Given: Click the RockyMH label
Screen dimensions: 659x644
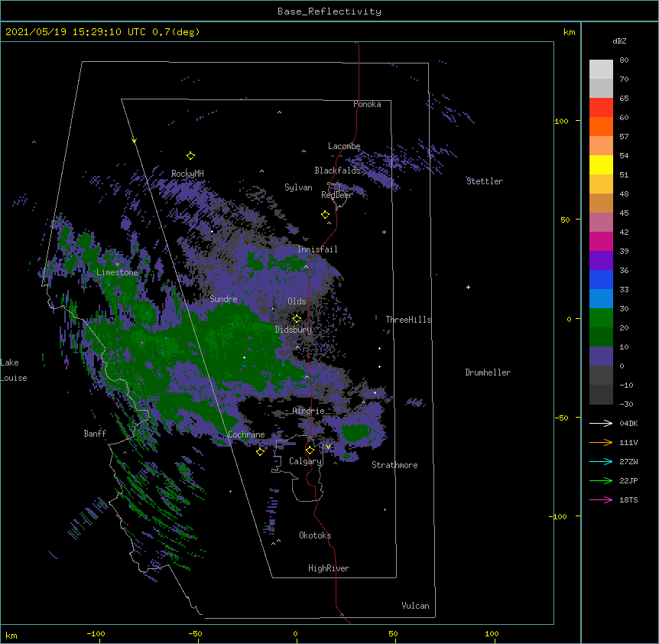Looking at the screenshot, I should pyautogui.click(x=187, y=174).
